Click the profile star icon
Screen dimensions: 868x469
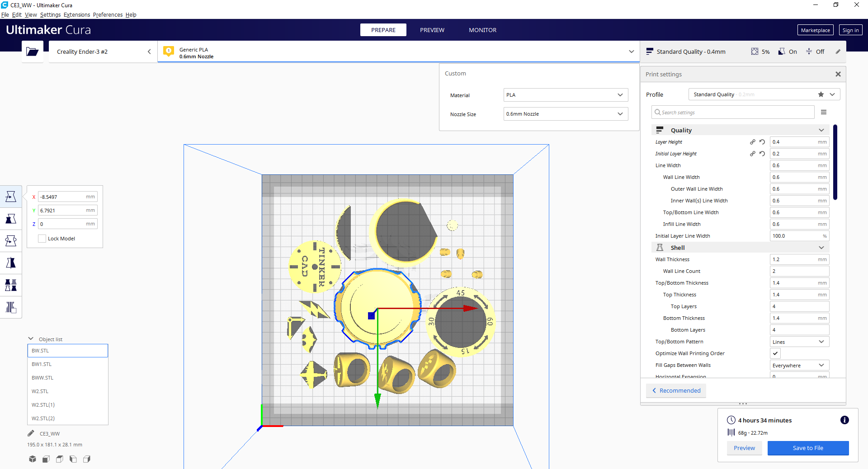coord(821,94)
